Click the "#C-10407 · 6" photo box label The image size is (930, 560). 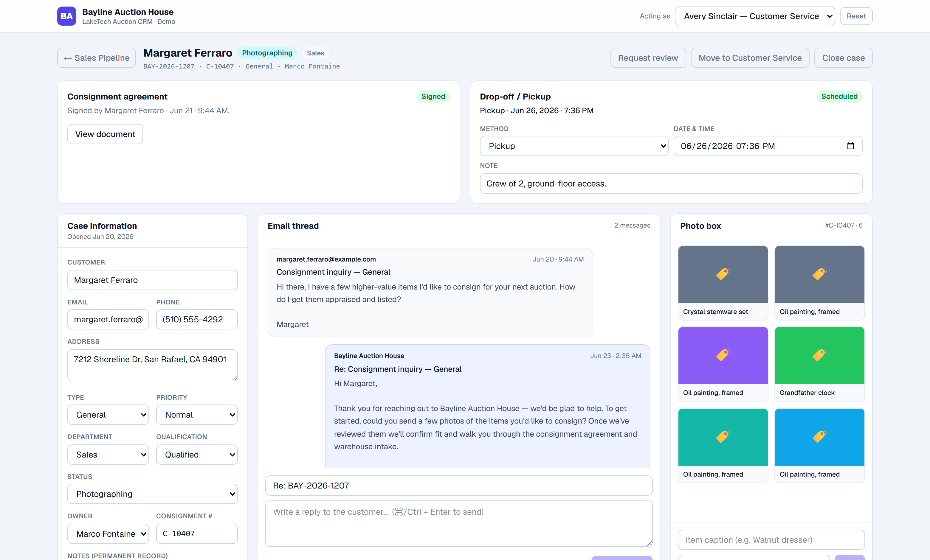844,225
